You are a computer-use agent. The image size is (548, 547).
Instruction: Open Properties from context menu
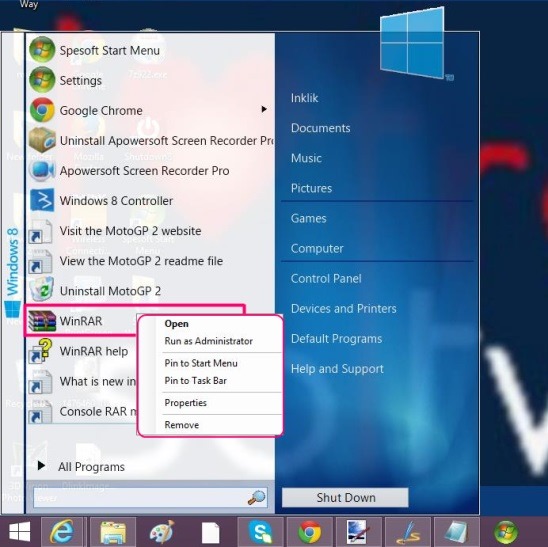click(x=186, y=403)
